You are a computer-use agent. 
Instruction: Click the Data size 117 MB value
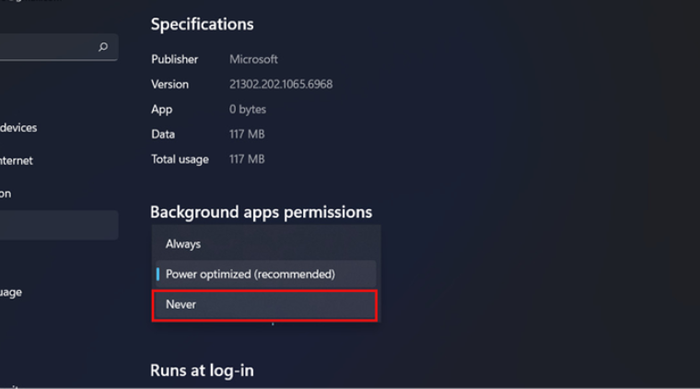click(x=247, y=134)
